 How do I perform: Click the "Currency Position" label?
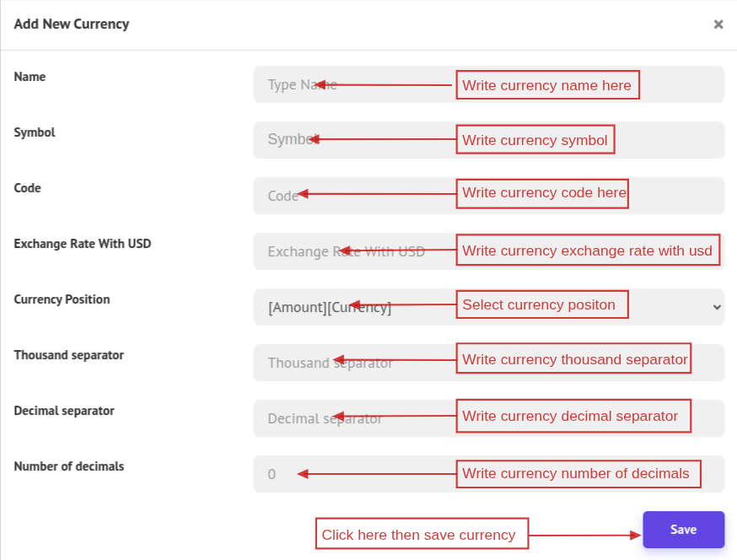[62, 299]
